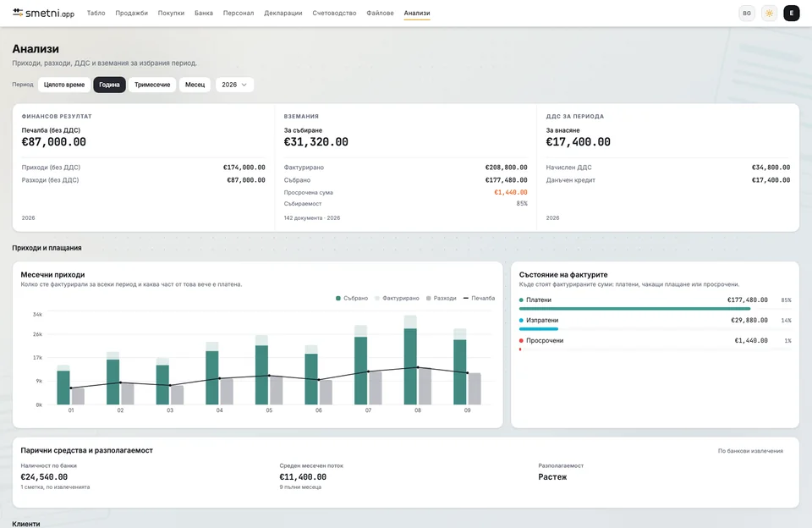
Task: Click the overdue amount €1,440.00 in orange
Action: click(511, 192)
